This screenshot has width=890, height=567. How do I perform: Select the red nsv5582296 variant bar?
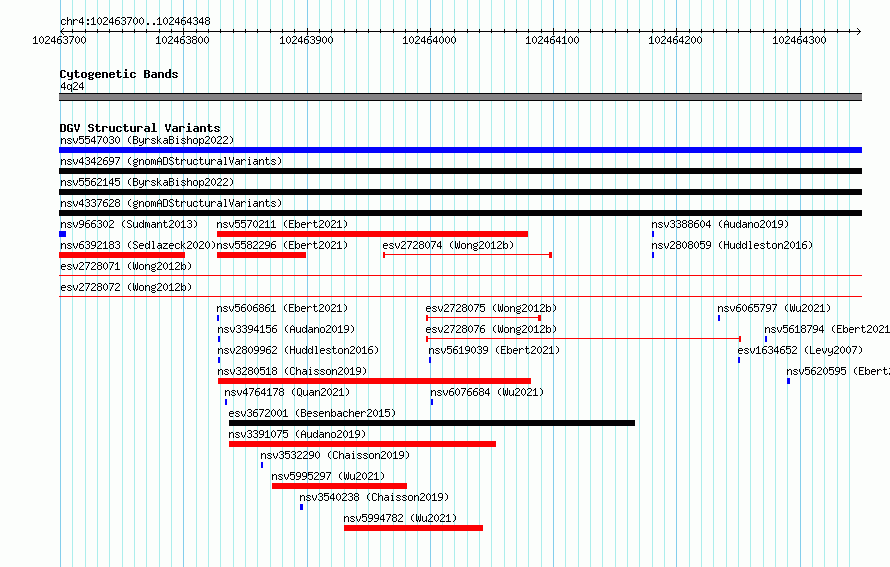pos(261,255)
